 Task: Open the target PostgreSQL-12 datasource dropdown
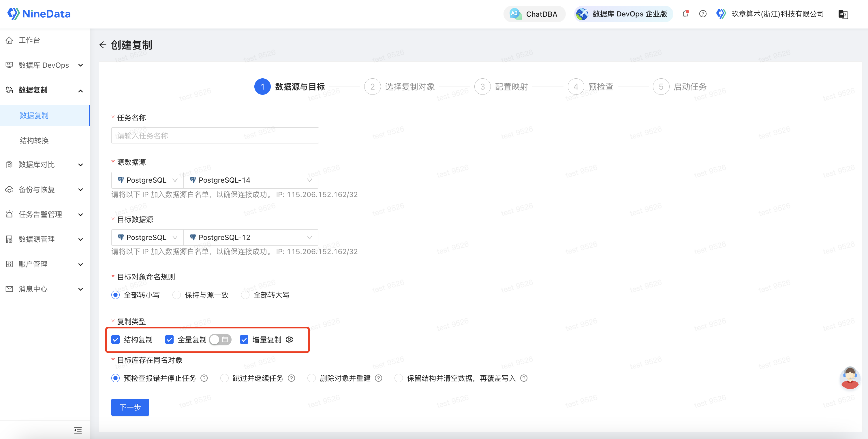pyautogui.click(x=251, y=237)
